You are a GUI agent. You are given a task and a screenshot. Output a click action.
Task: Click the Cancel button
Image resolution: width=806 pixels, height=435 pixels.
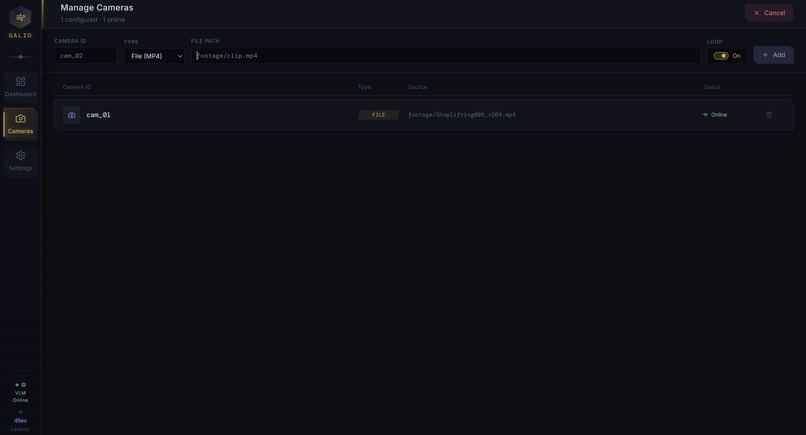coord(769,13)
